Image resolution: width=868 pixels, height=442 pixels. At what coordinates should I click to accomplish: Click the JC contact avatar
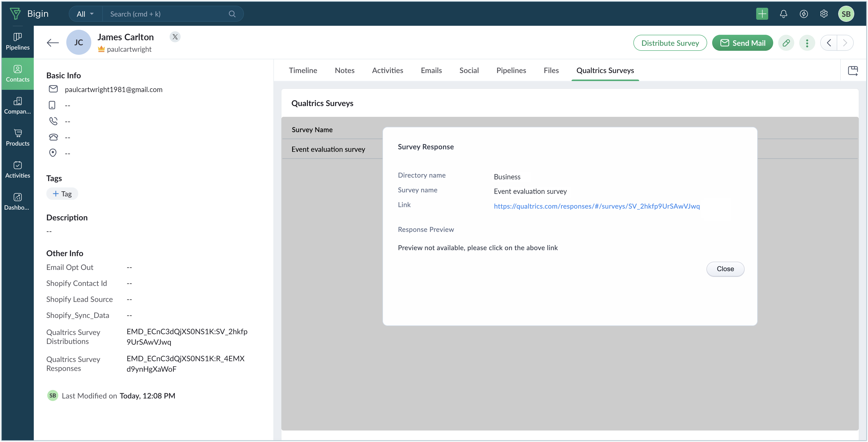point(79,43)
